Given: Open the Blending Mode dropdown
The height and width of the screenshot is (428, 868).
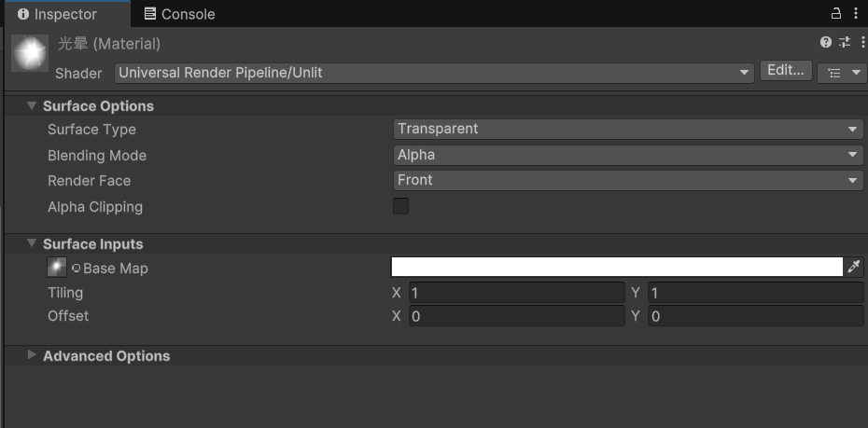Looking at the screenshot, I should point(628,156).
